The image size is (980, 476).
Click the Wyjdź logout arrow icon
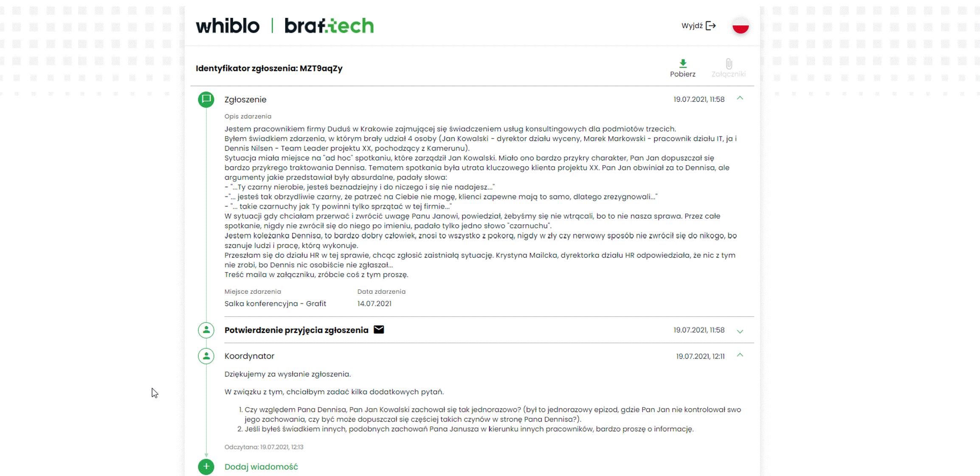click(x=711, y=26)
